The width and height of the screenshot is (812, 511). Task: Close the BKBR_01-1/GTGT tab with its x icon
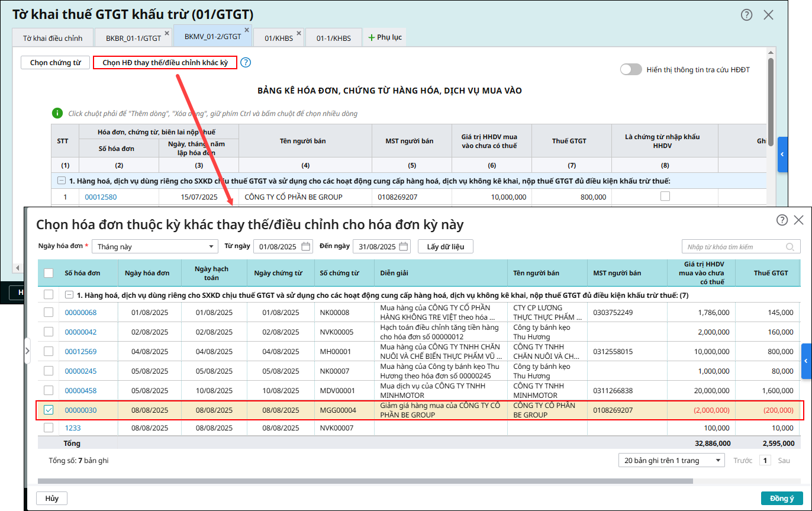click(x=167, y=33)
